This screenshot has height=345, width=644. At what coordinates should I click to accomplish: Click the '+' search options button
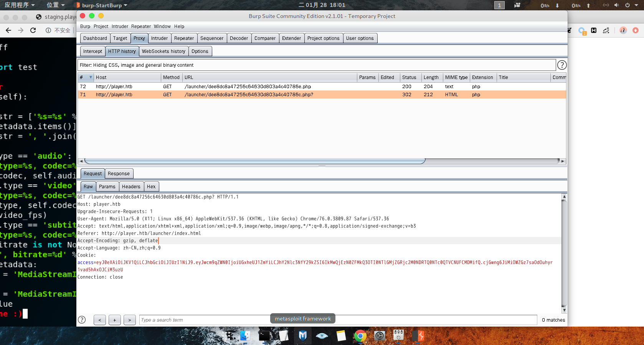pos(114,320)
